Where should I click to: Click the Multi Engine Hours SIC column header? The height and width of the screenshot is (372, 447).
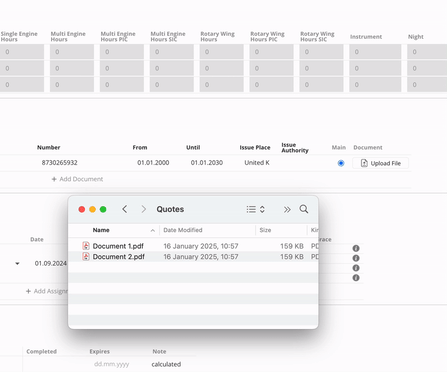coord(168,36)
